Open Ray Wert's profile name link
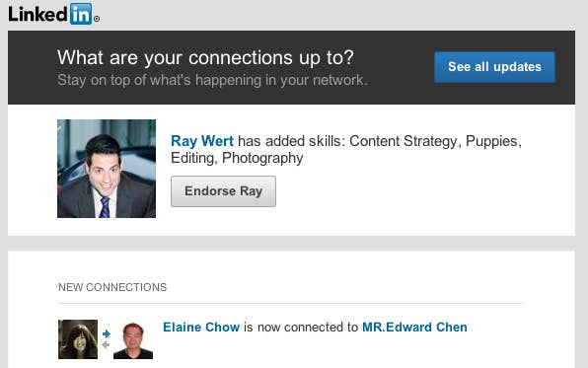Image resolution: width=588 pixels, height=368 pixels. tap(202, 141)
